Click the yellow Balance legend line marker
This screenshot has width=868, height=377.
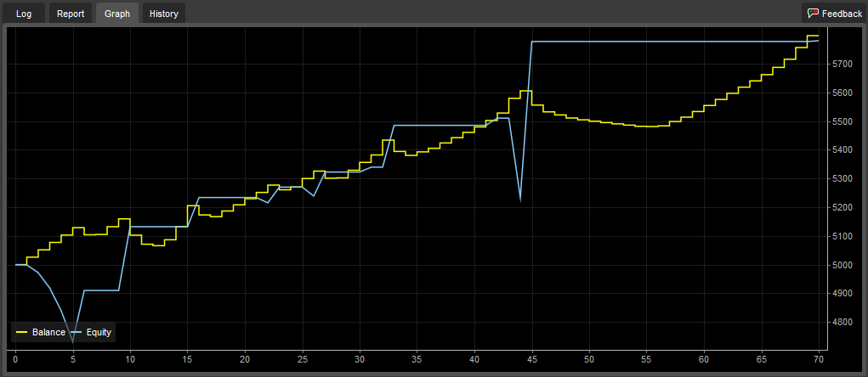pyautogui.click(x=22, y=332)
